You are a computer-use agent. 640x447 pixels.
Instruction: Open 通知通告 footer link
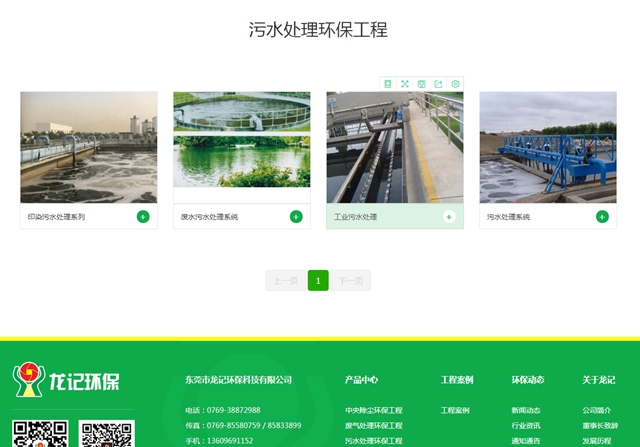pyautogui.click(x=526, y=441)
